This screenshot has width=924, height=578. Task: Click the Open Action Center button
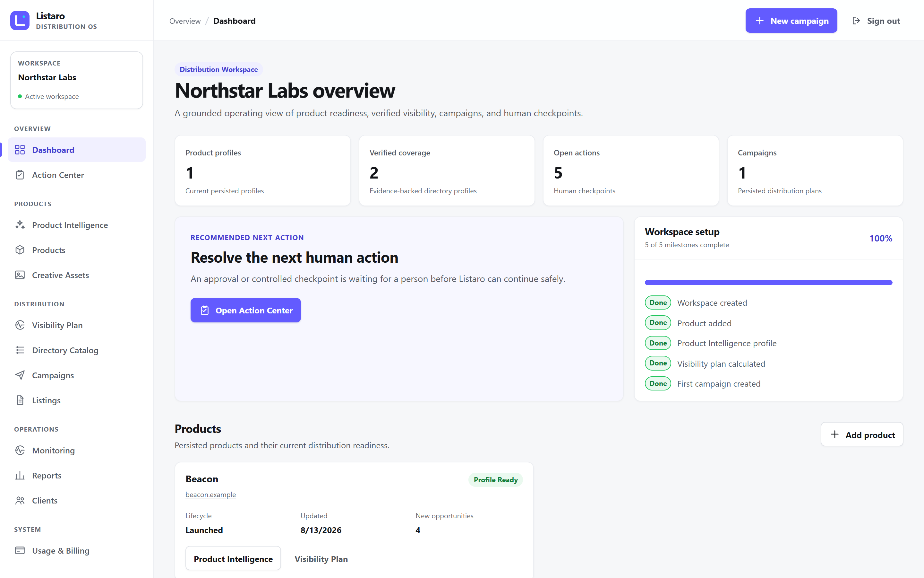tap(245, 310)
